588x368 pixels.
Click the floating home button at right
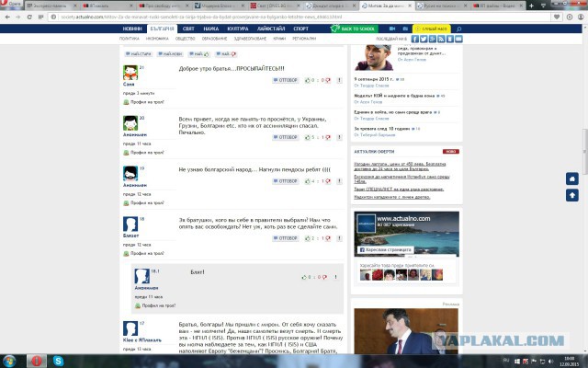point(571,178)
